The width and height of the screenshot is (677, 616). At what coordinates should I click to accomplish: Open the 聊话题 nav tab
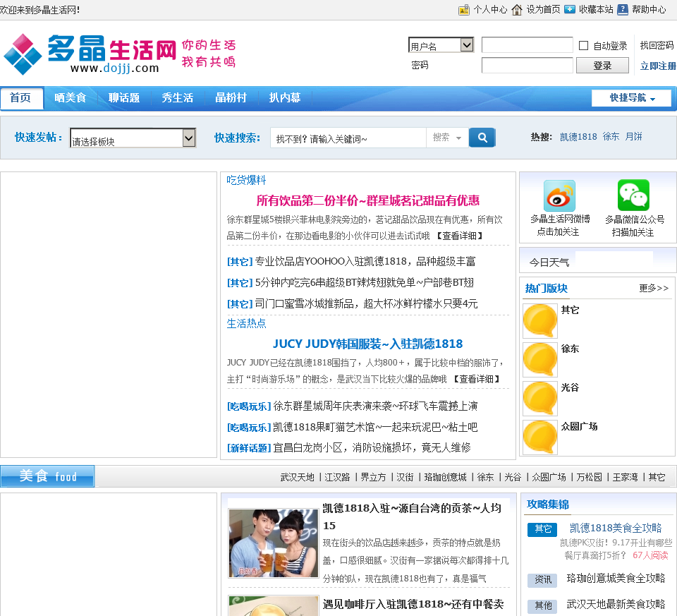[124, 98]
